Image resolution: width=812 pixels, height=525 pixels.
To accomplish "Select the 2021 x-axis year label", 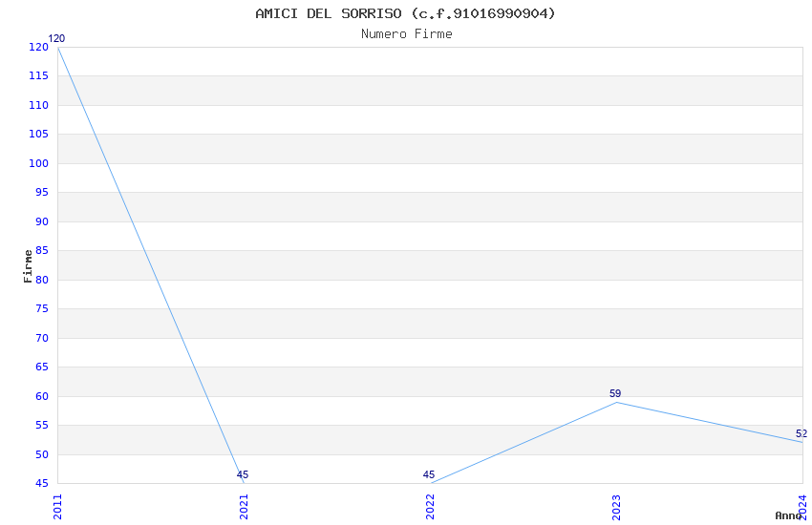I will point(244,507).
